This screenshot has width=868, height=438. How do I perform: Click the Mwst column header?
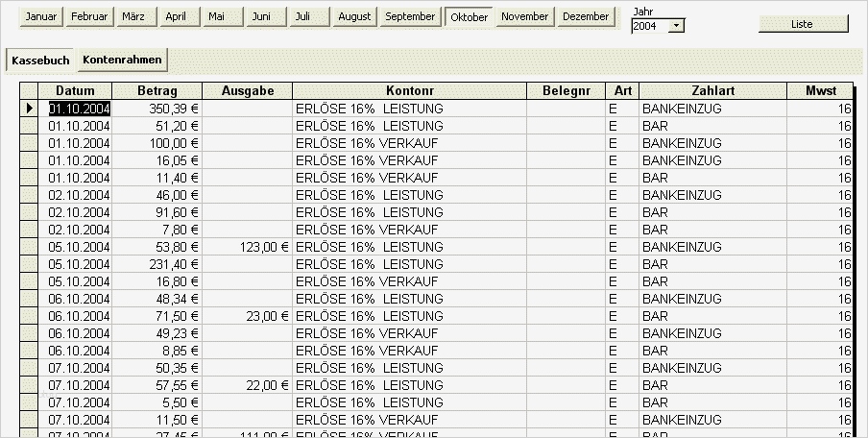pyautogui.click(x=820, y=91)
